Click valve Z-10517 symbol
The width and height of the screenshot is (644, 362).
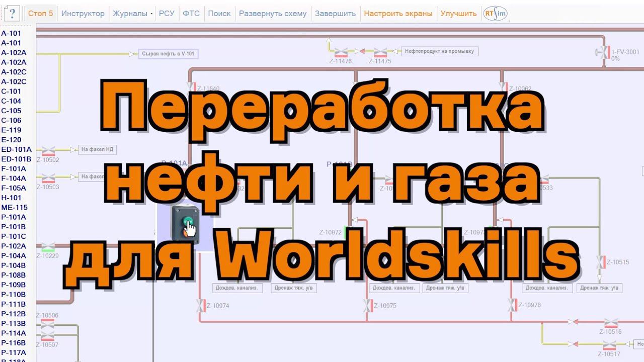point(610,344)
